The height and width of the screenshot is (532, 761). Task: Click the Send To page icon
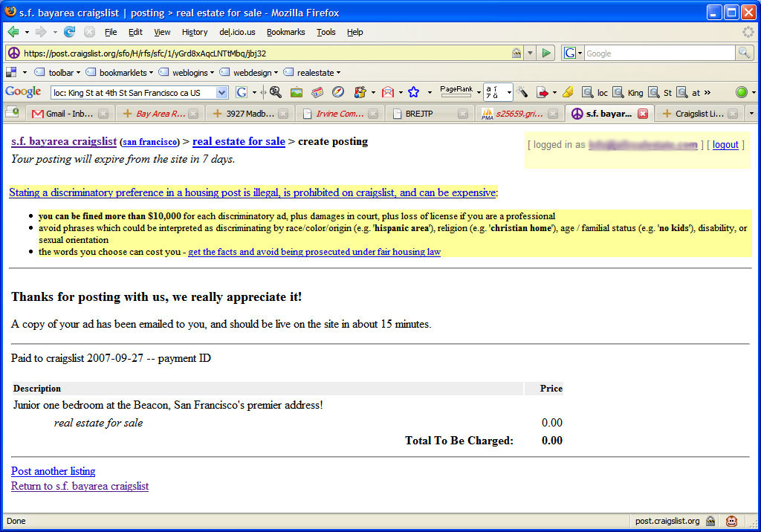coord(542,92)
